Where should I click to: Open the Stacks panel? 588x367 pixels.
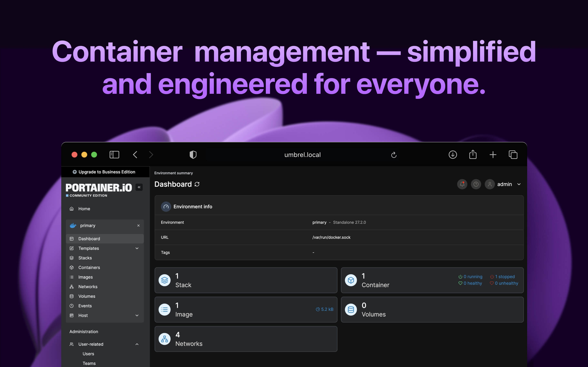(85, 258)
